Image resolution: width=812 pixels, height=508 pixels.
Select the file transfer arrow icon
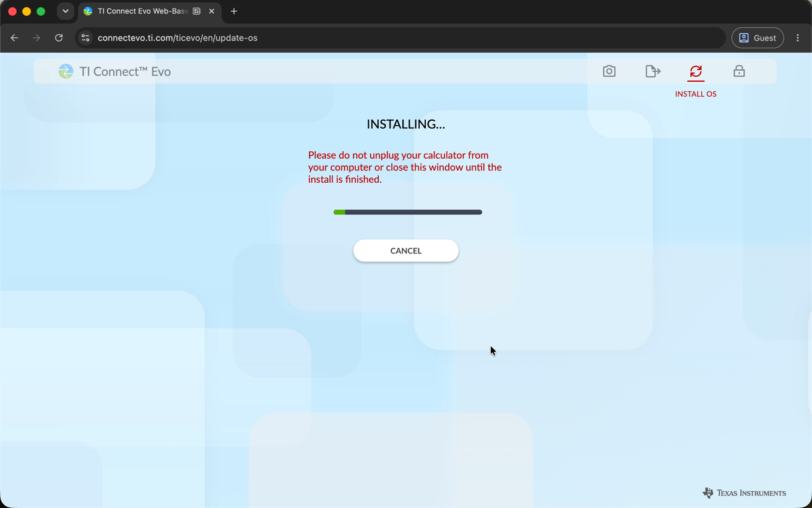click(x=652, y=71)
